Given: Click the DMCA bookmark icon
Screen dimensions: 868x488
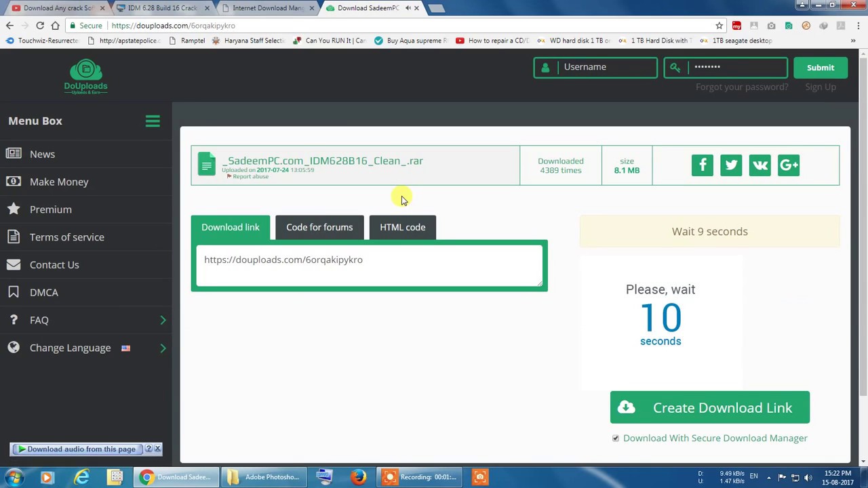Looking at the screenshot, I should coord(14,292).
